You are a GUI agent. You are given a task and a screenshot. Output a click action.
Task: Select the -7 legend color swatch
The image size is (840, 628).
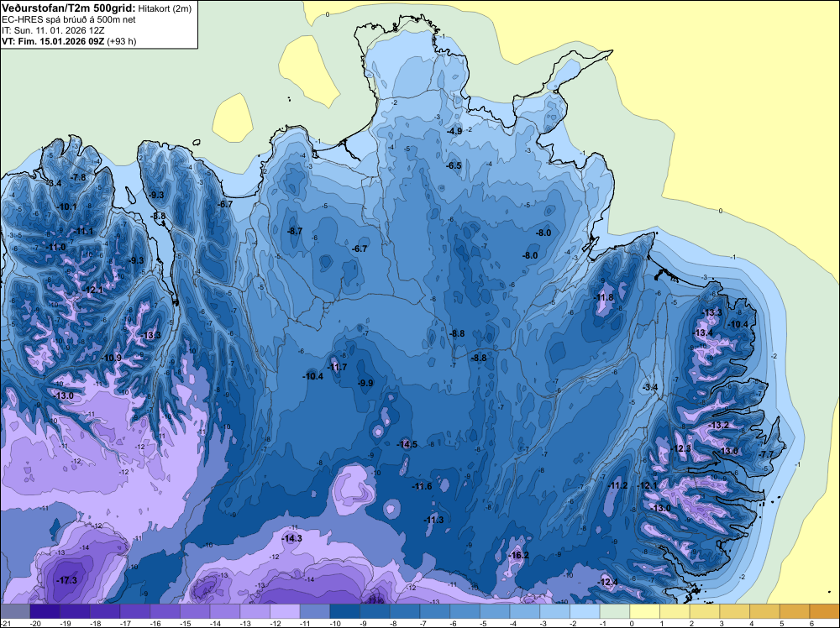click(435, 611)
